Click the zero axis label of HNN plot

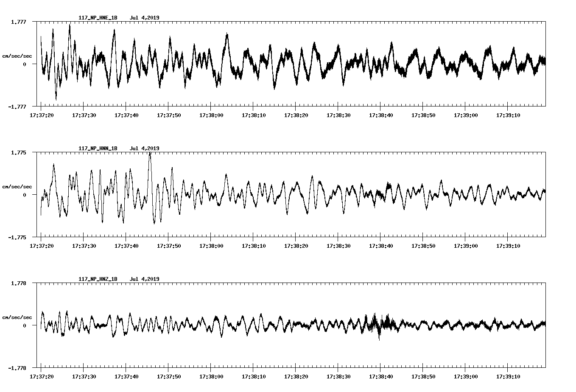click(x=25, y=195)
